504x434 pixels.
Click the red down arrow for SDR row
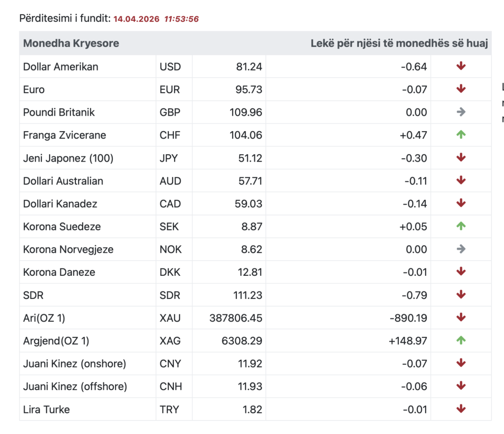pyautogui.click(x=461, y=295)
